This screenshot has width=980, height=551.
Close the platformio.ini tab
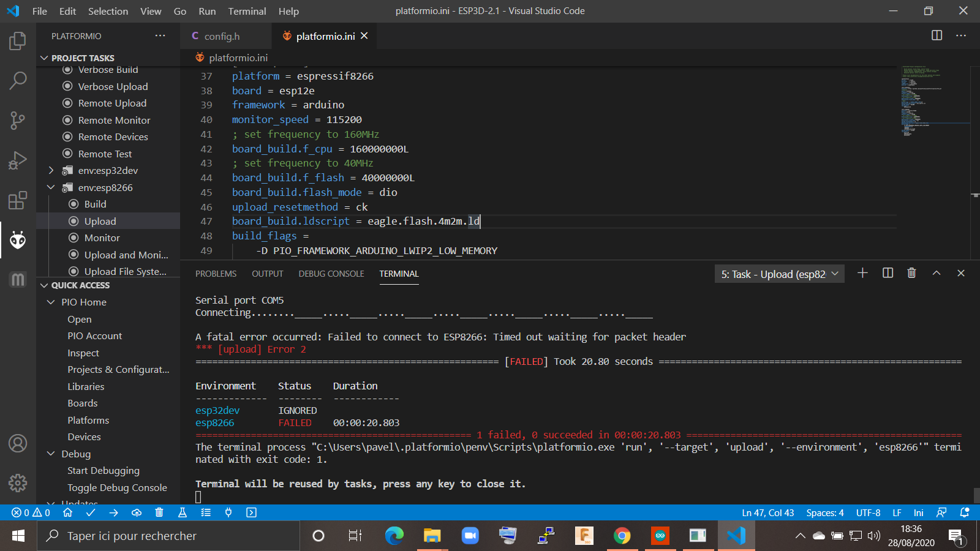(364, 36)
